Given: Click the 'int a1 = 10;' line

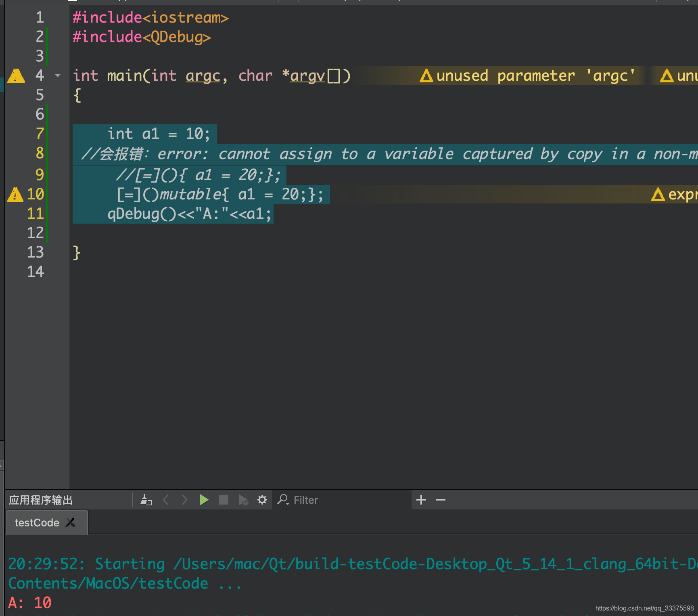Looking at the screenshot, I should click(159, 134).
